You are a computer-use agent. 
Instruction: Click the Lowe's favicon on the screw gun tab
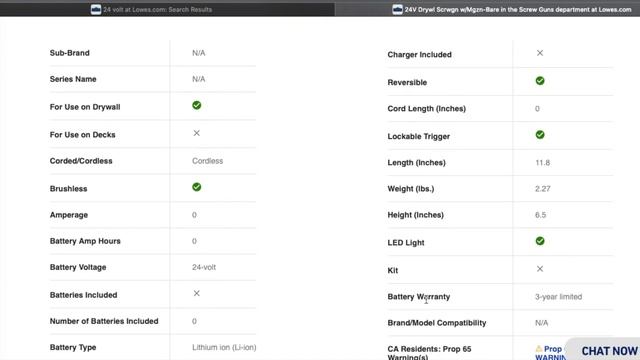point(398,9)
